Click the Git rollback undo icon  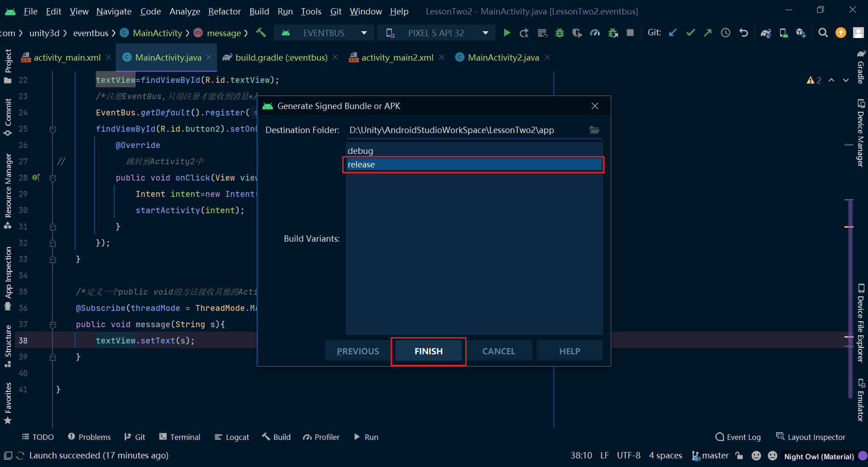coord(744,33)
